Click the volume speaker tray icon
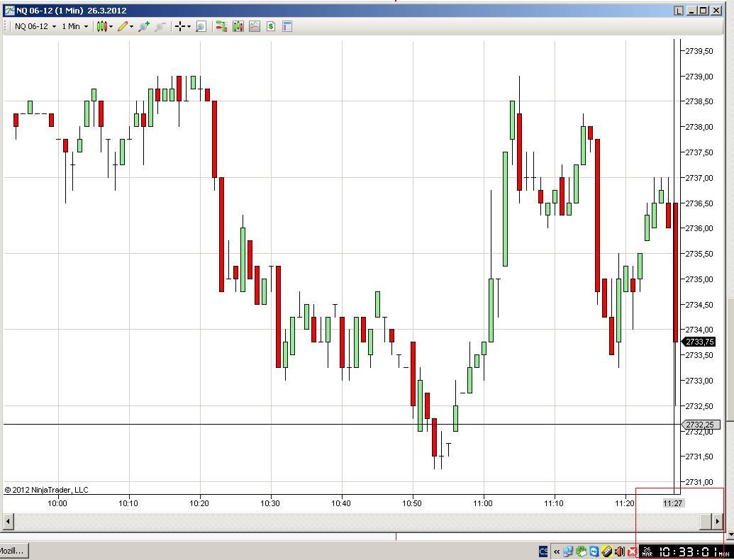Image resolution: width=734 pixels, height=560 pixels. click(x=619, y=552)
